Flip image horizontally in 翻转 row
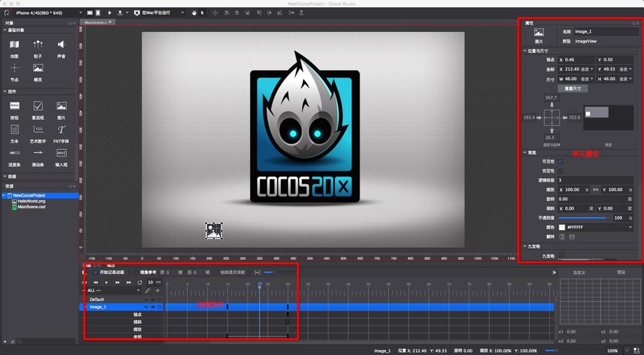The image size is (644, 355). tap(562, 237)
